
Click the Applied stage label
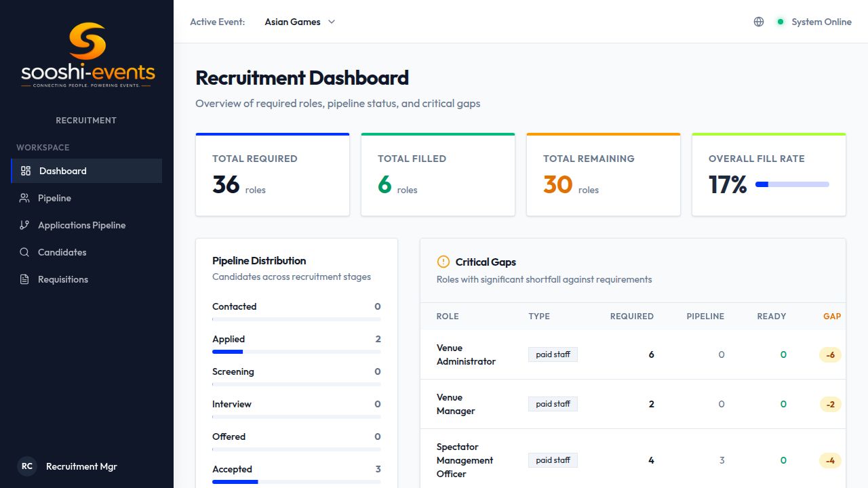(x=229, y=339)
